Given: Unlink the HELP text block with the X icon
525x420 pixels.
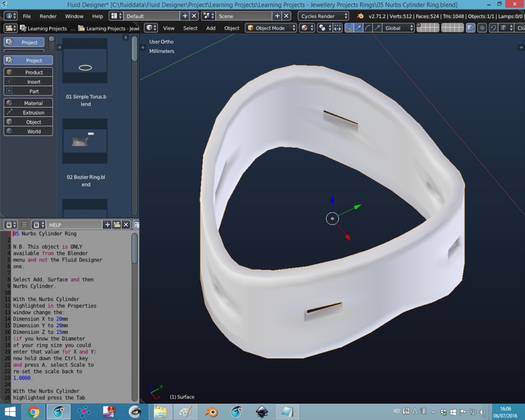Looking at the screenshot, I should coord(126,224).
